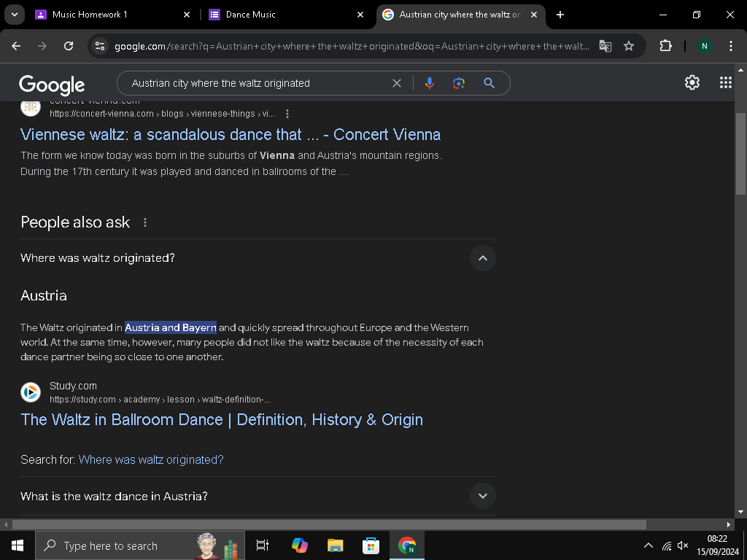747x560 pixels.
Task: Click the scrollbar down arrow
Action: (740, 512)
